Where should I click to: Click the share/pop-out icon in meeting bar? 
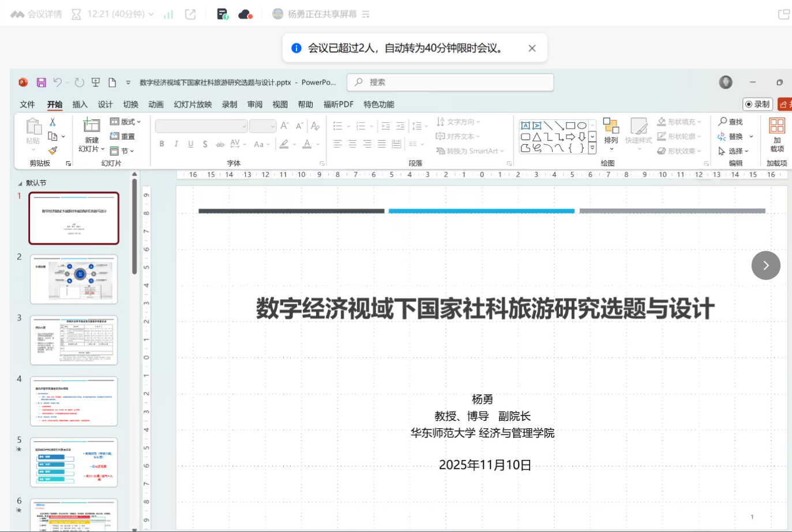190,14
